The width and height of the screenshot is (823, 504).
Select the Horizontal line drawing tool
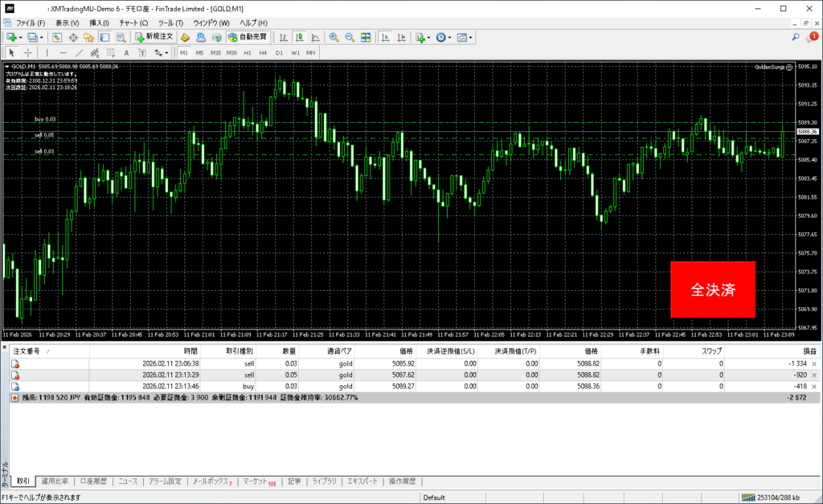point(63,53)
